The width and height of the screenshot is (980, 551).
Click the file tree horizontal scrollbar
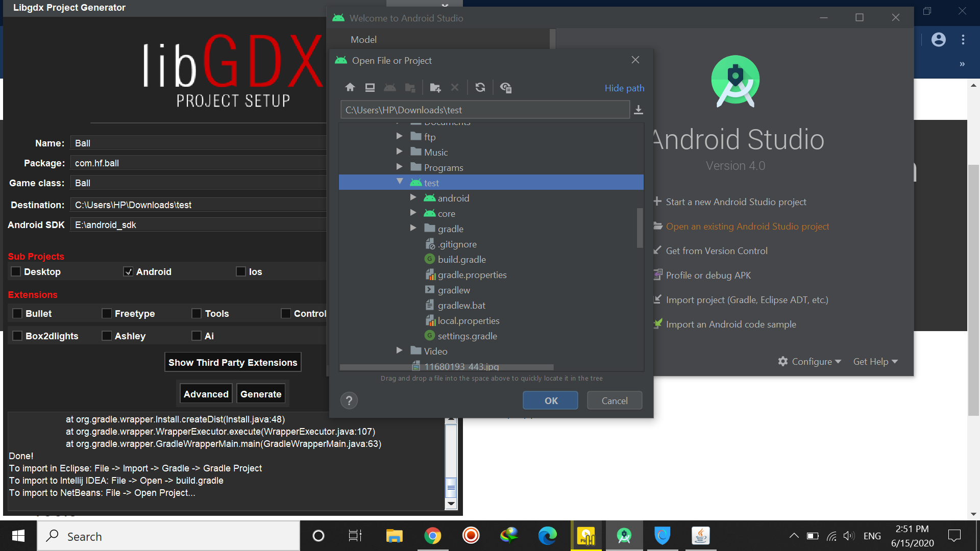click(x=447, y=367)
